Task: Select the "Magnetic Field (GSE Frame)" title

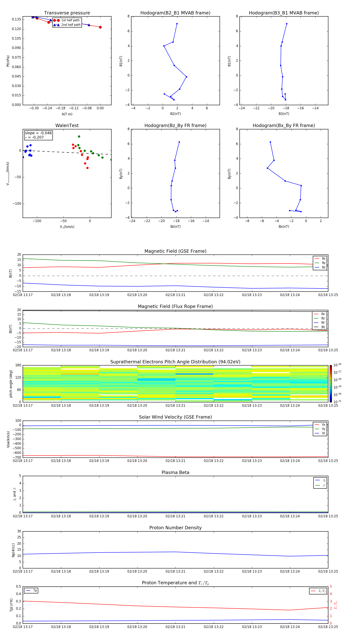Action: [x=175, y=251]
